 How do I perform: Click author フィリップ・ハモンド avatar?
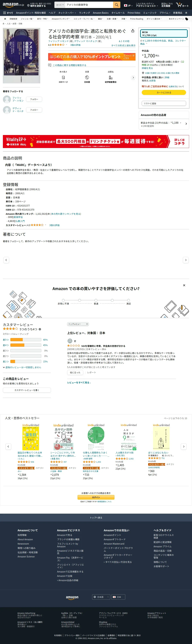click(7, 99)
